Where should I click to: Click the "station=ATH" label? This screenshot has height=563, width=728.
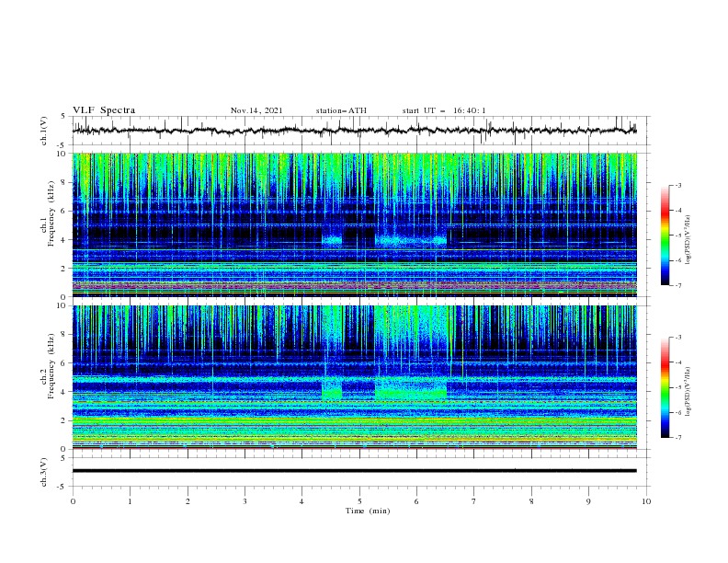pos(341,110)
